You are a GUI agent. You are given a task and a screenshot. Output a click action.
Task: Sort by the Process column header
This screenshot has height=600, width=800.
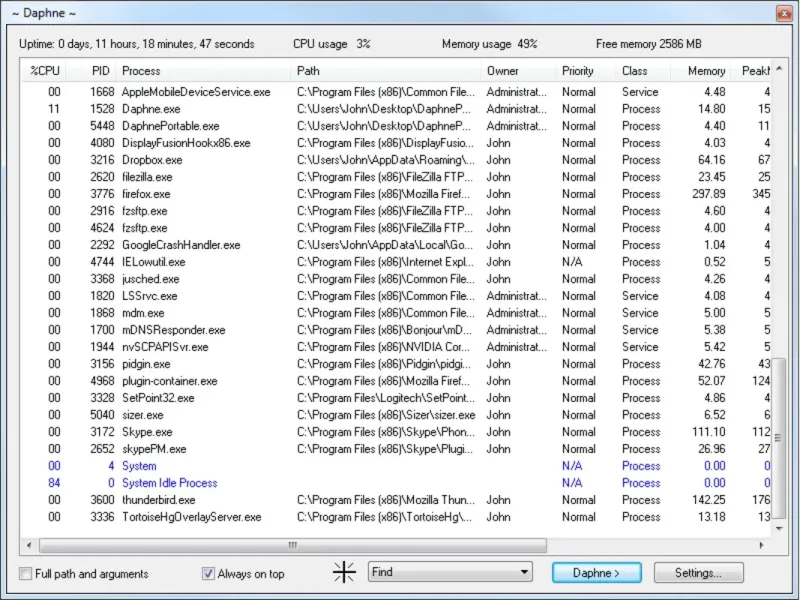click(204, 71)
